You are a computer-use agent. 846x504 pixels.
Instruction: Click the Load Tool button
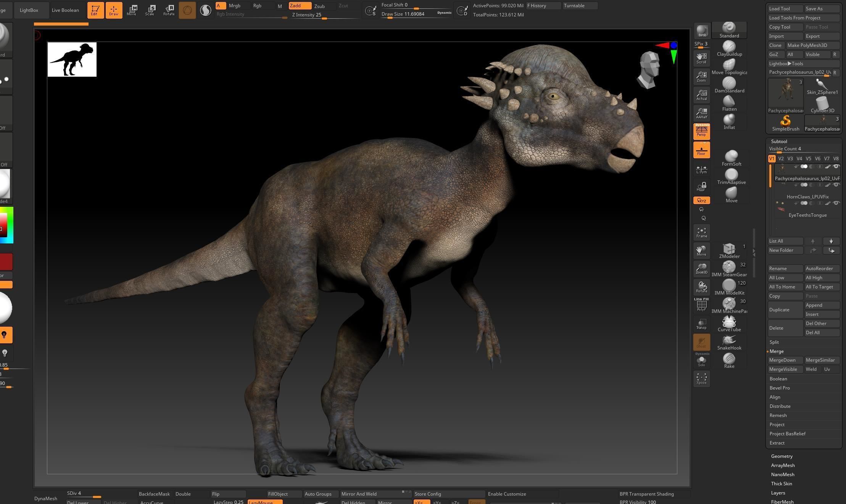click(785, 8)
